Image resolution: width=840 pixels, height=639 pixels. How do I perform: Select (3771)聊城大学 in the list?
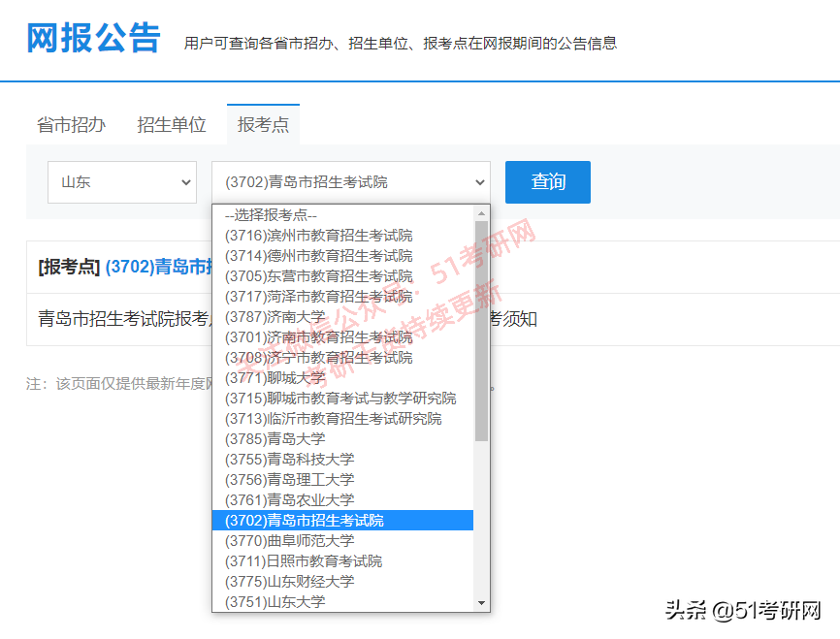342,378
